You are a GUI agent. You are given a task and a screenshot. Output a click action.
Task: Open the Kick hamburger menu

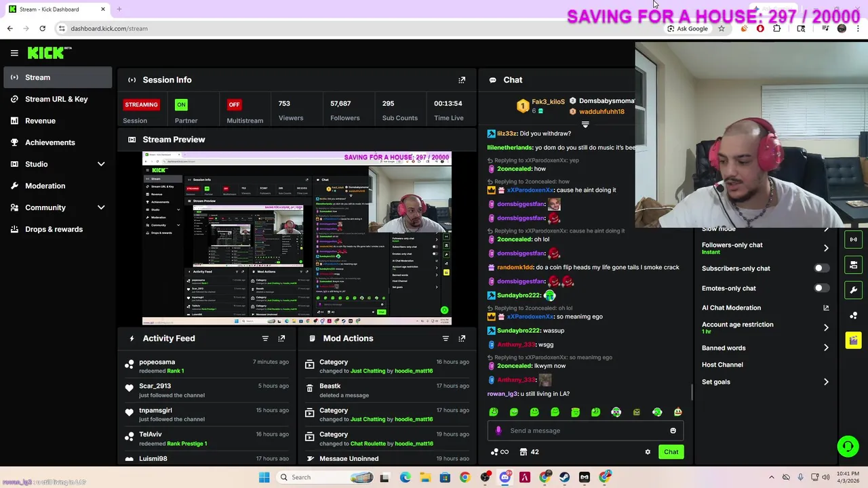[x=14, y=53]
